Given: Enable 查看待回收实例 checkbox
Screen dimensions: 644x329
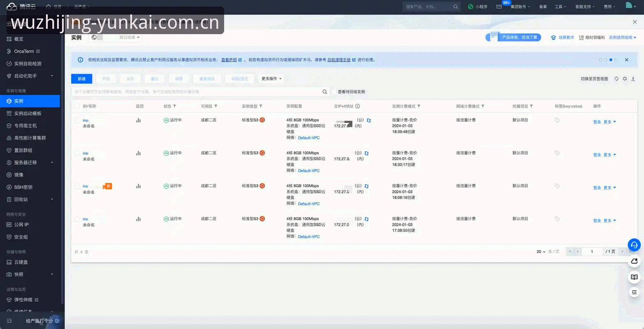Looking at the screenshot, I should (x=334, y=92).
